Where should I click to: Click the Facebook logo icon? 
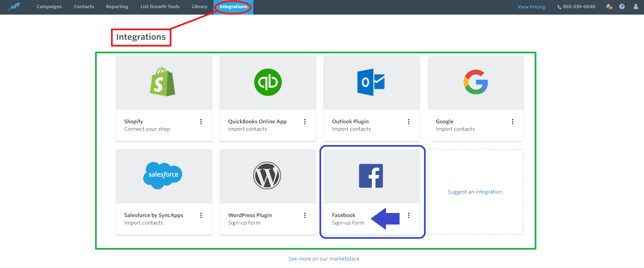tap(371, 176)
